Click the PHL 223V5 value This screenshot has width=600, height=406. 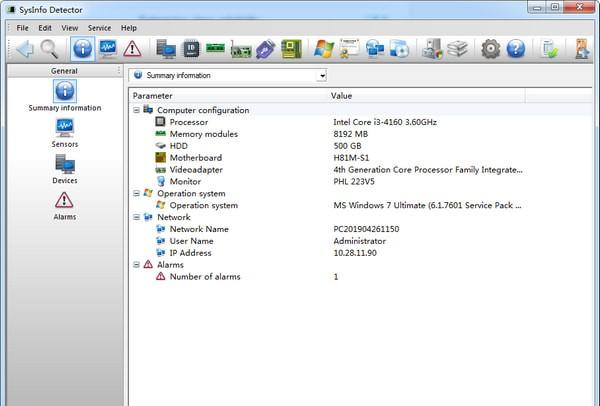pos(354,182)
